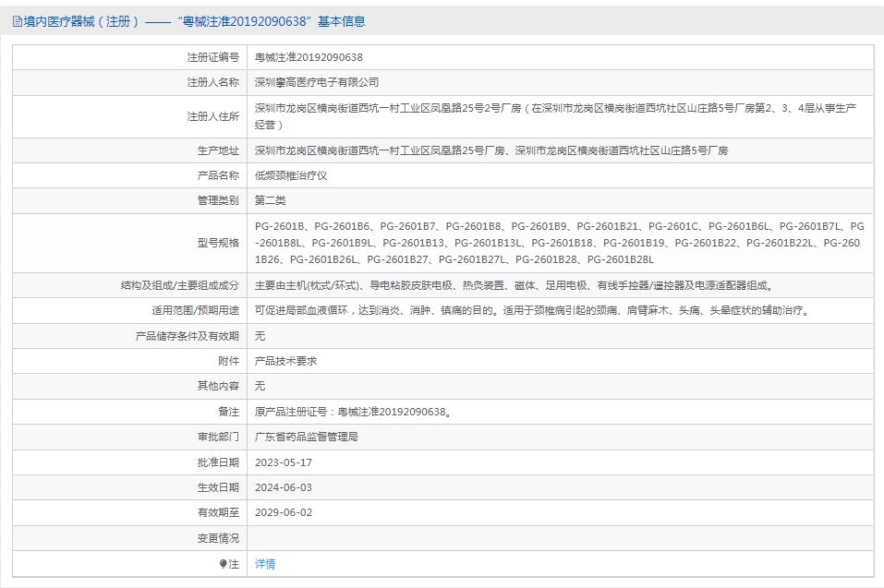
Task: Select product name 低频颈椎治疗仪
Action: click(x=291, y=175)
